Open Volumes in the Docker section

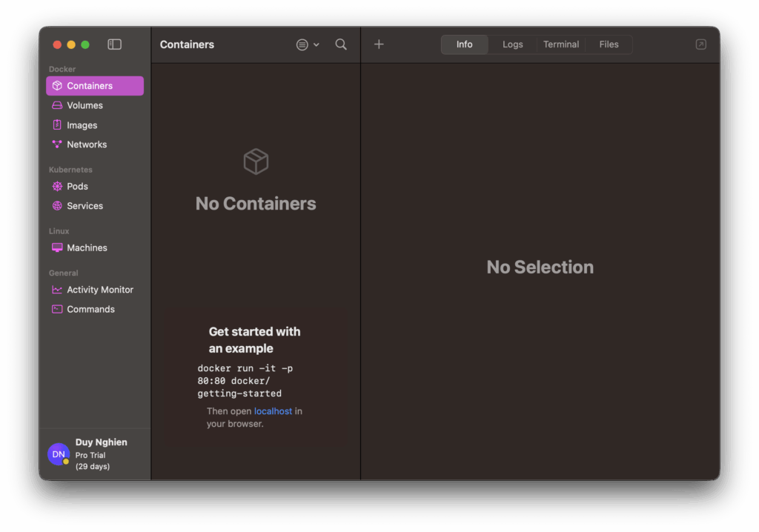[84, 105]
